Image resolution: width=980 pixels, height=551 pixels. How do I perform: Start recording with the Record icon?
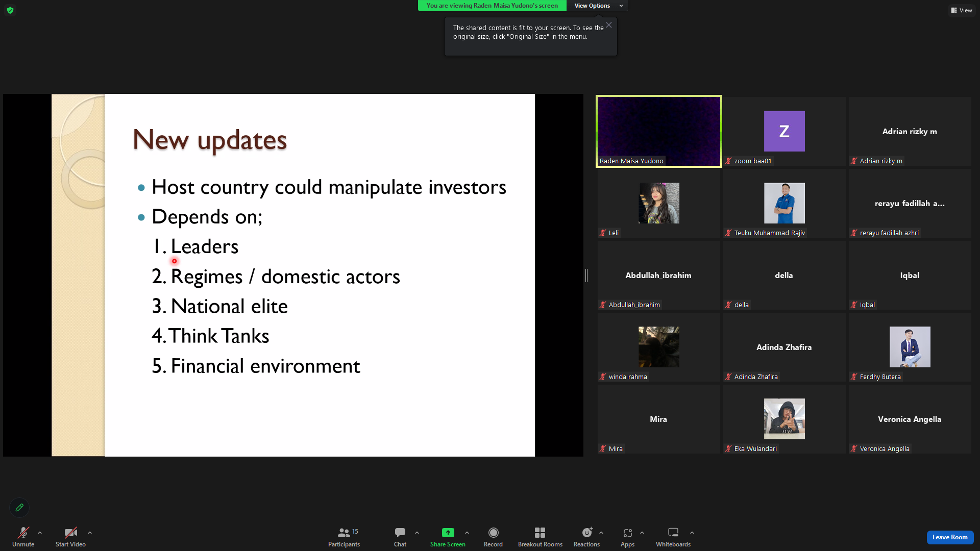(x=493, y=533)
